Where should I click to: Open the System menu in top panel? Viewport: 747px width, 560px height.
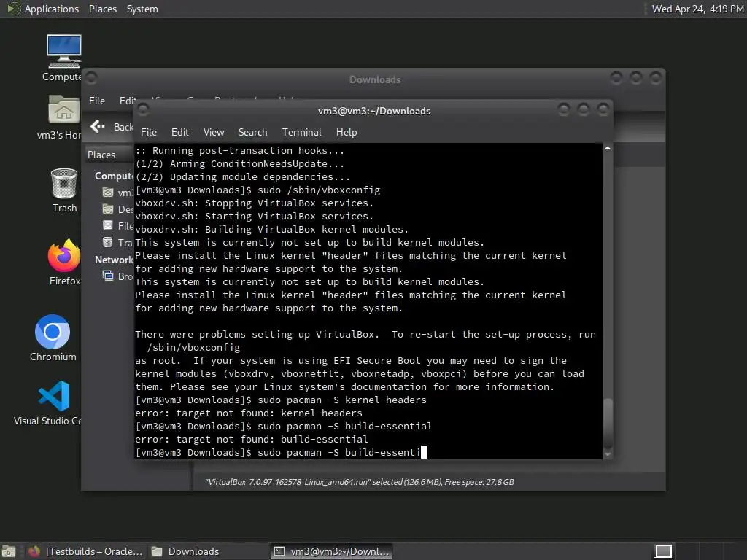point(142,9)
